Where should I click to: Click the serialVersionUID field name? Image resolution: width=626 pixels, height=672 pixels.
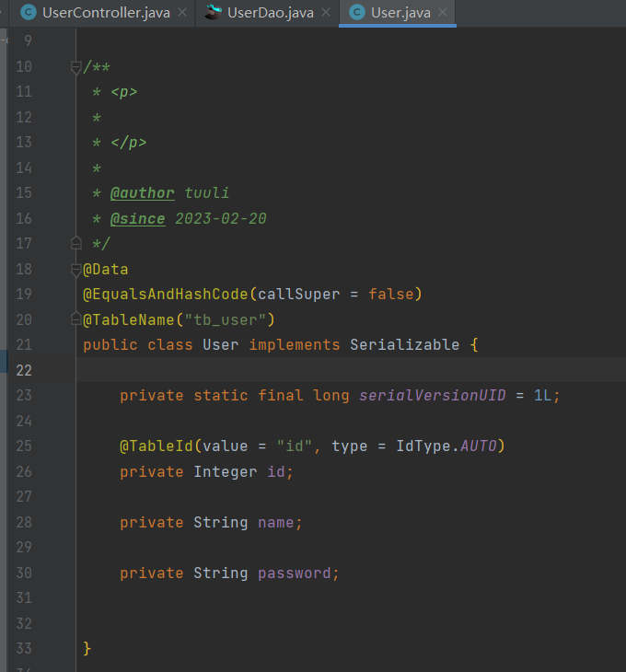tap(433, 396)
